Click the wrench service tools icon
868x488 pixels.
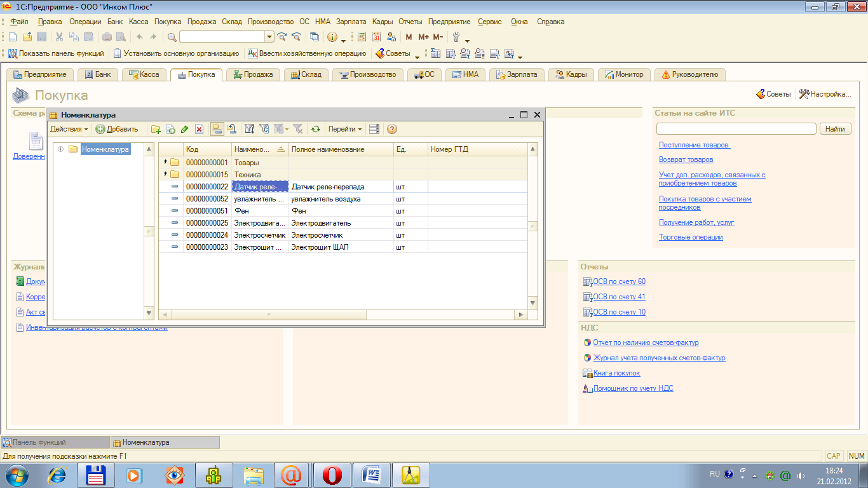click(456, 37)
